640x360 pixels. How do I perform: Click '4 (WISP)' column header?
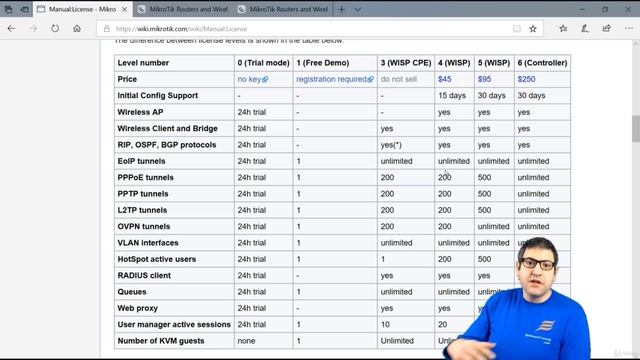tap(454, 63)
